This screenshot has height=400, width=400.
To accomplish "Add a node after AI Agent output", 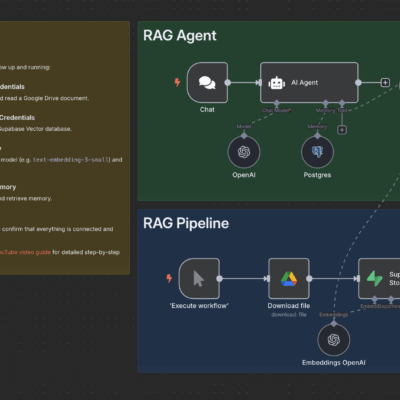I will coord(385,82).
